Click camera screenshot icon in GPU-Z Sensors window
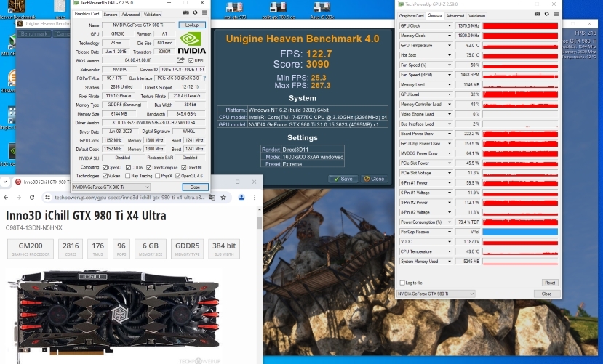This screenshot has height=364, width=603. [538, 15]
